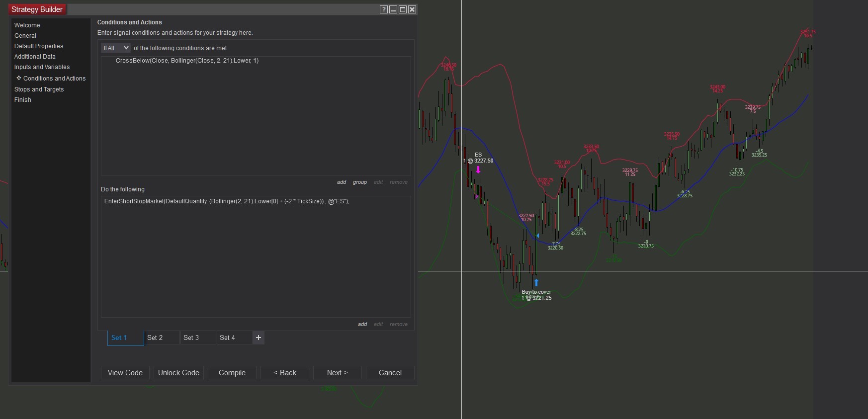
Task: Click the green '3232.25' price label
Action: [x=737, y=174]
